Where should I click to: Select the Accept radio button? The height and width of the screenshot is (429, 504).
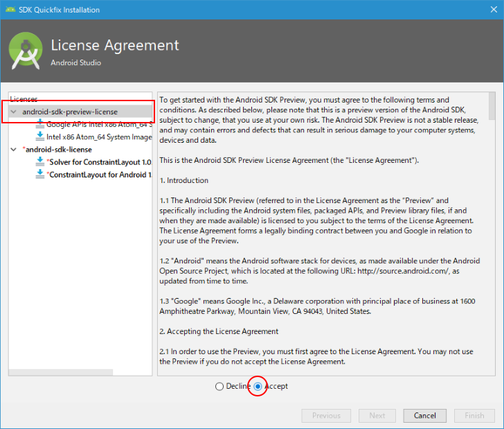coord(258,386)
